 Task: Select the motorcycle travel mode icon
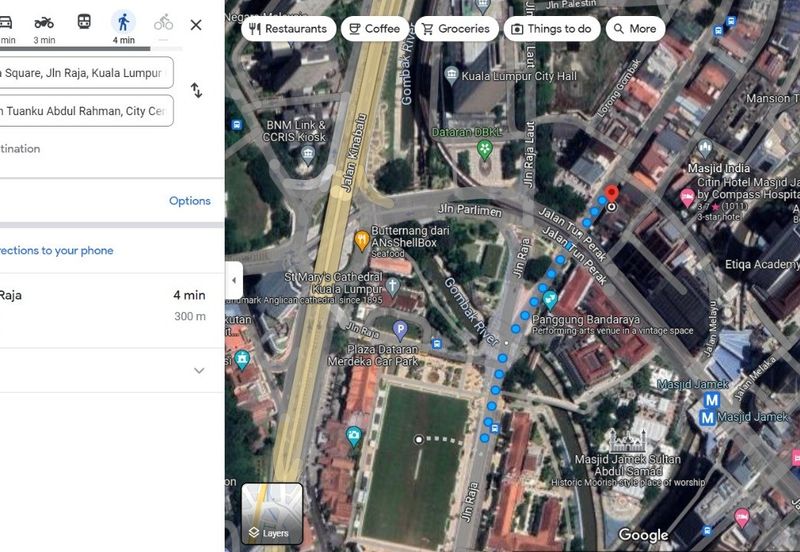click(x=44, y=23)
